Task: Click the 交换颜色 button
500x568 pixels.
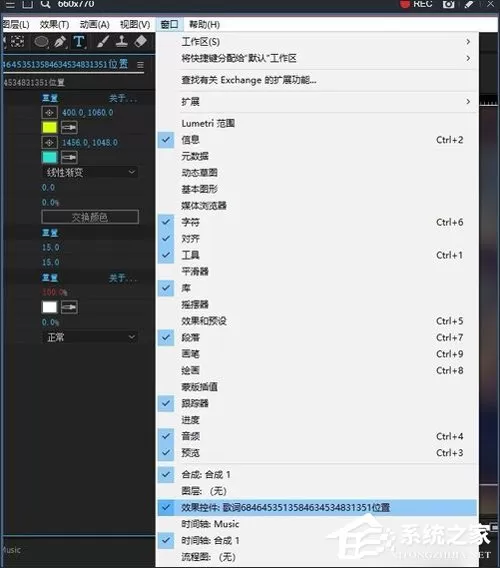Action: 90,217
